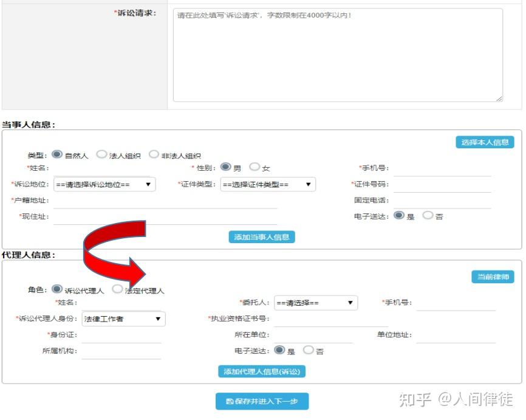The height and width of the screenshot is (420, 526).
Task: Set party 电子送达 to 否
Action: pos(428,215)
